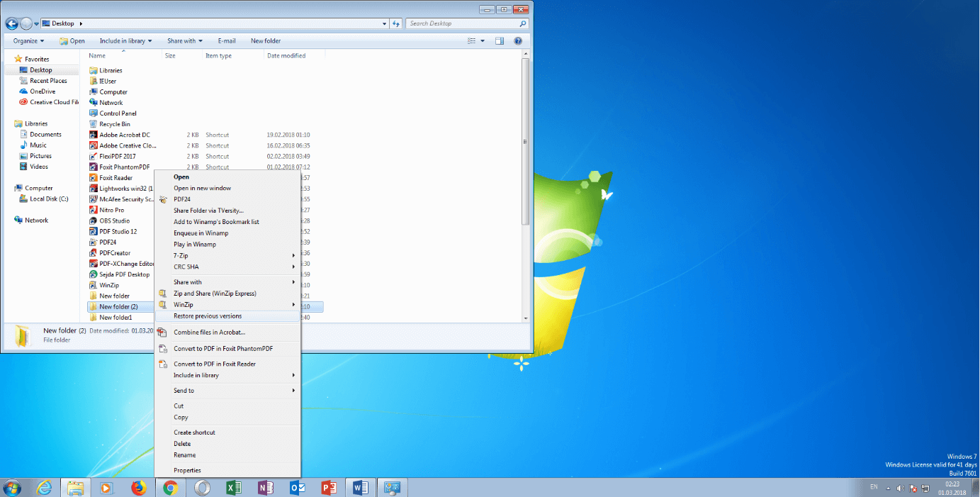Open PowerPoint from the taskbar
980x497 pixels.
click(328, 488)
